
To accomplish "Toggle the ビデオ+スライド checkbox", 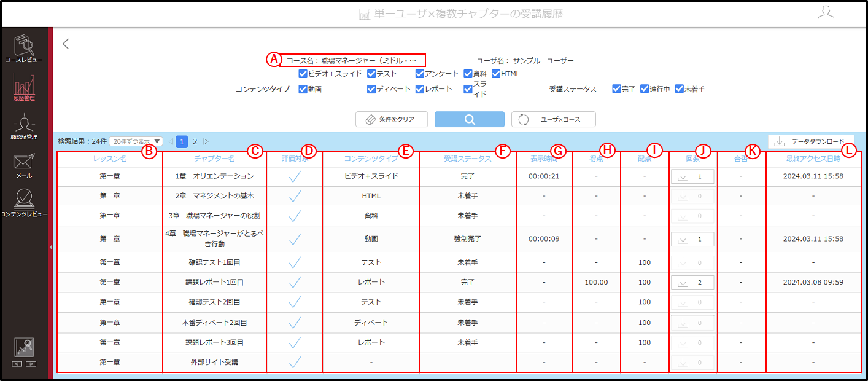I will pos(303,74).
